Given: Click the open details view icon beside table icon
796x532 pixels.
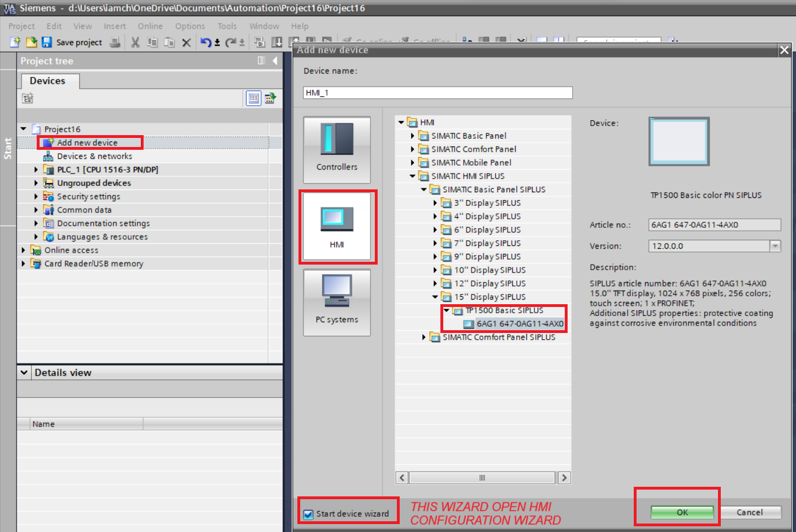Looking at the screenshot, I should tap(270, 98).
